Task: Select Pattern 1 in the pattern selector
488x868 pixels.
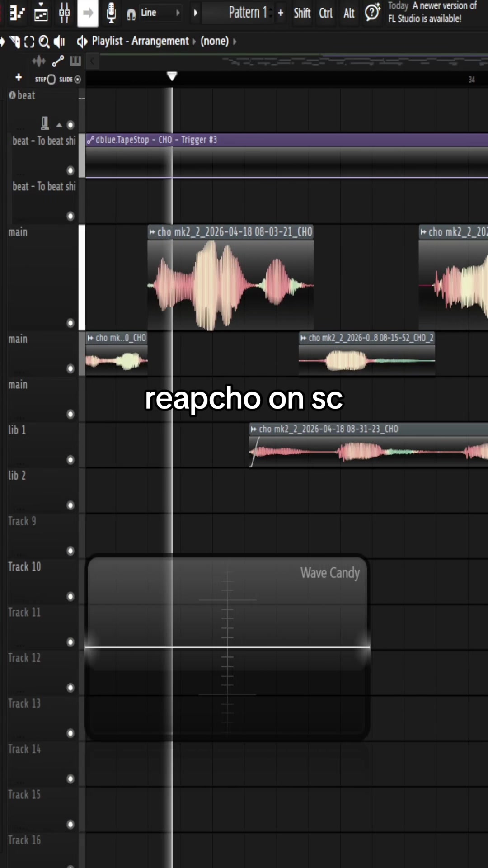Action: click(248, 13)
